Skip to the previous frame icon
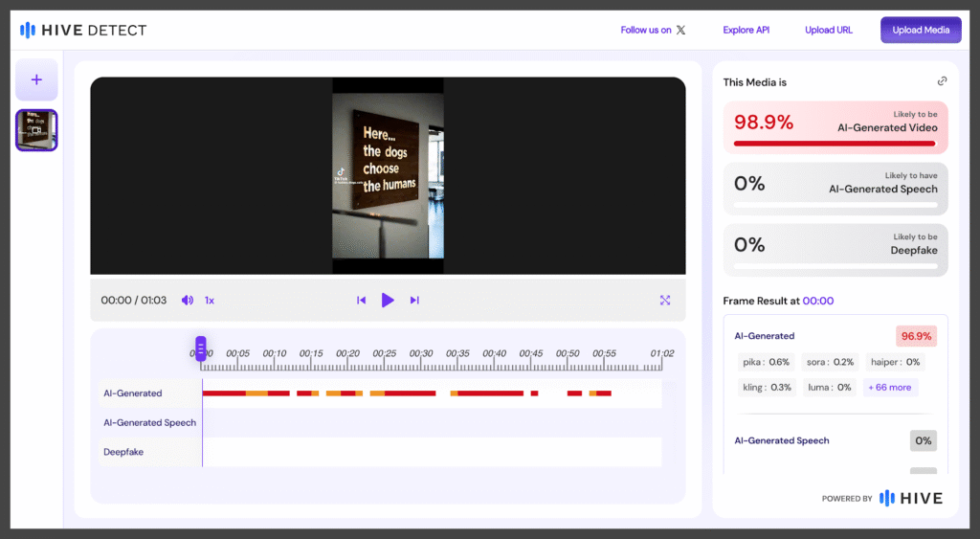Screen dimensions: 980x539 [x=361, y=300]
